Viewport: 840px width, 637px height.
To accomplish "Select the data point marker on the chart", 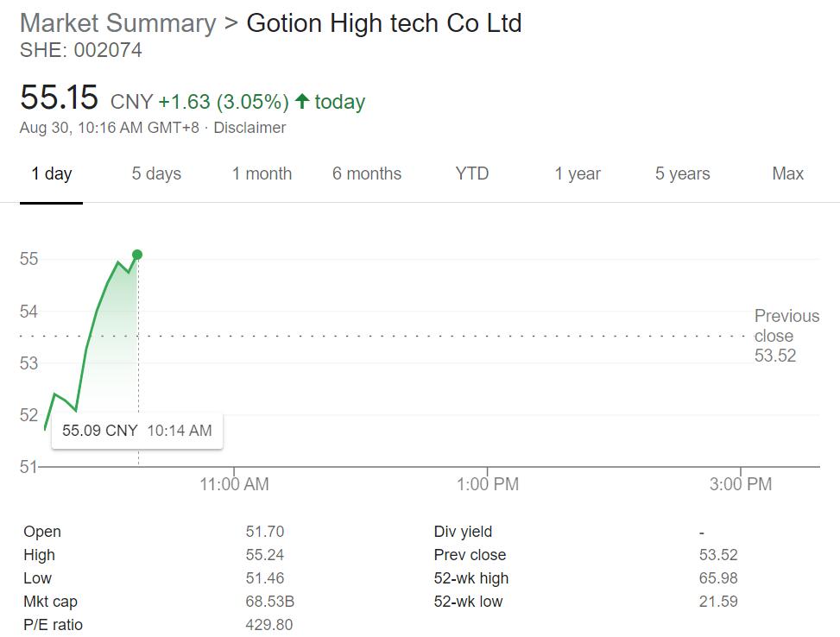I will coord(137,255).
